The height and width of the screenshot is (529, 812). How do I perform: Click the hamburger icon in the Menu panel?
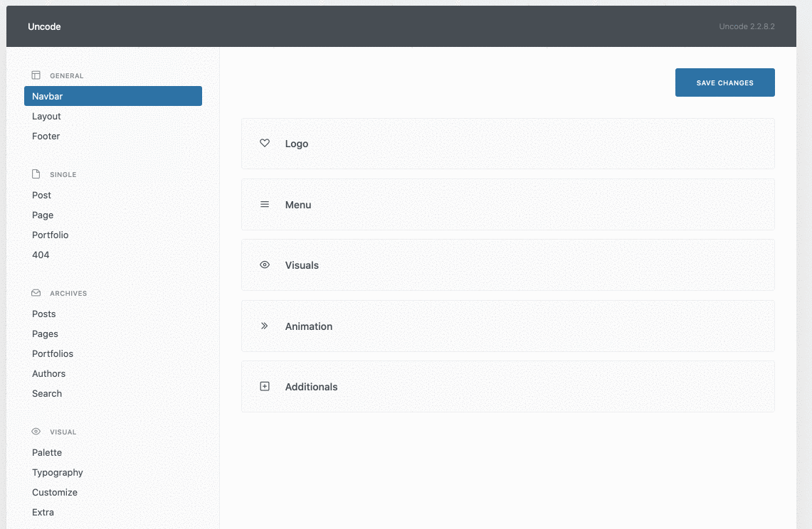pos(265,204)
